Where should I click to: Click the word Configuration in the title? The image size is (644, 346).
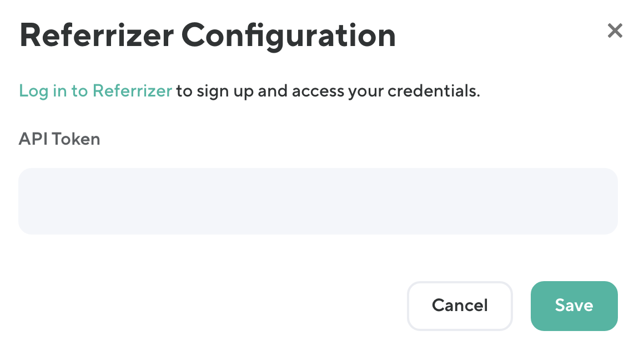[289, 37]
